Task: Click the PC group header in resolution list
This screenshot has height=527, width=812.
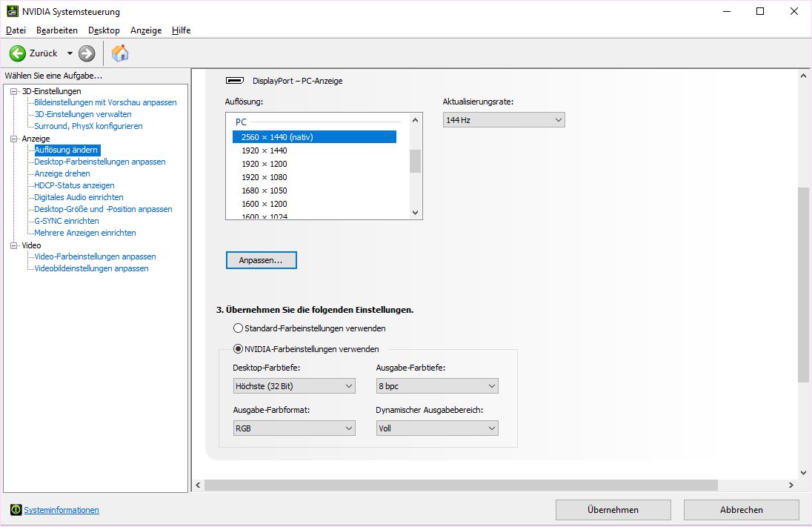Action: click(x=242, y=122)
